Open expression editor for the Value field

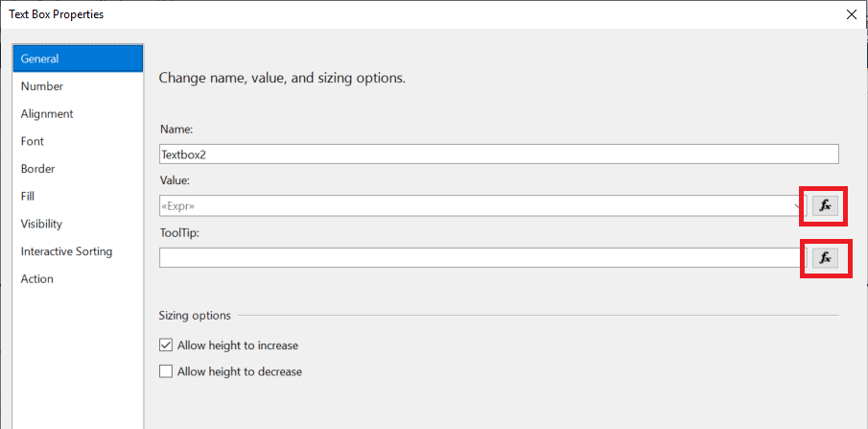[x=825, y=205]
